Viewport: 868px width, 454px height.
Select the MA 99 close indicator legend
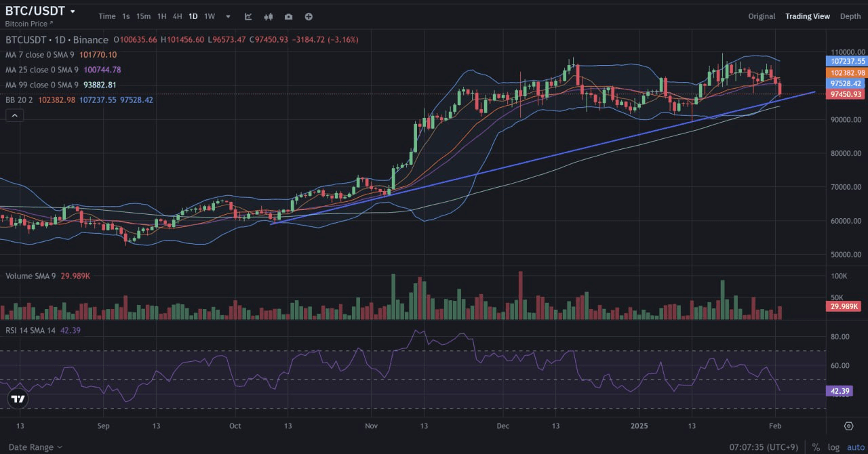click(61, 85)
